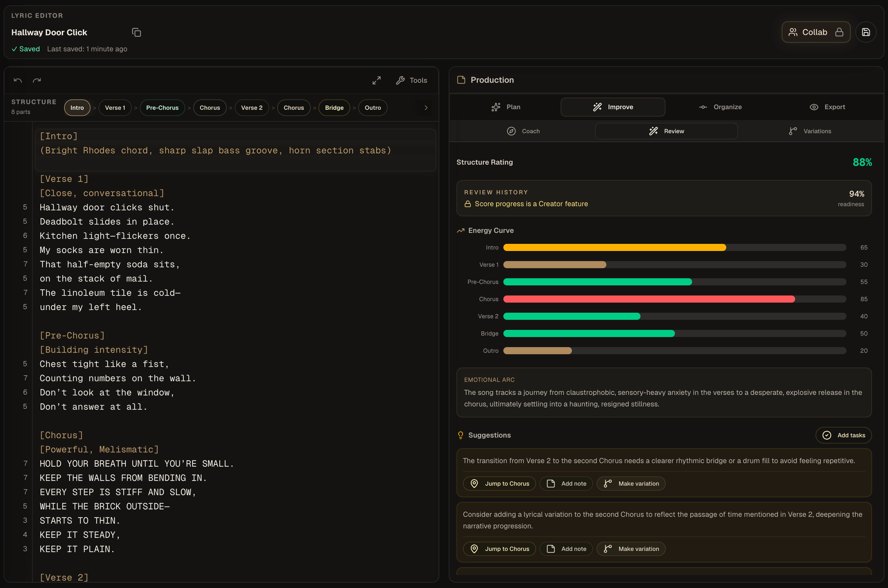Image resolution: width=888 pixels, height=588 pixels.
Task: Select the Intro structure chip
Action: coord(77,108)
